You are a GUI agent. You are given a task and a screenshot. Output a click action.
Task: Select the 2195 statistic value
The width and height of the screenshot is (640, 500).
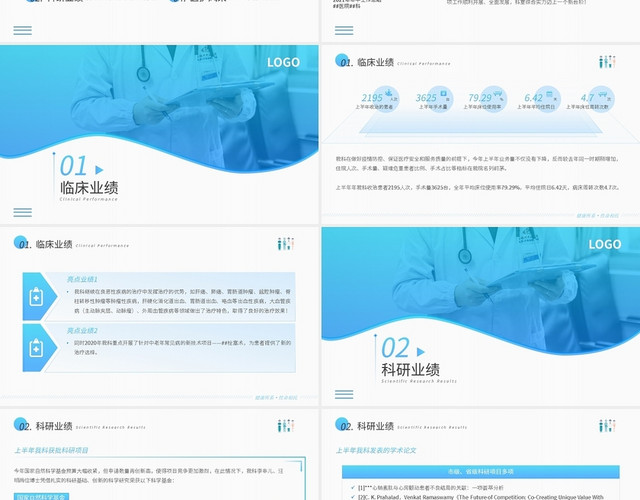372,98
